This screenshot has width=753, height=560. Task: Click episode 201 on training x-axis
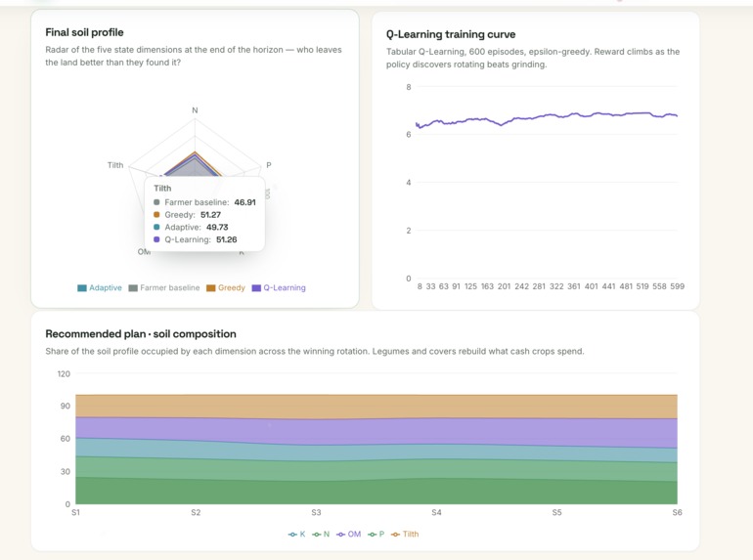pos(504,286)
